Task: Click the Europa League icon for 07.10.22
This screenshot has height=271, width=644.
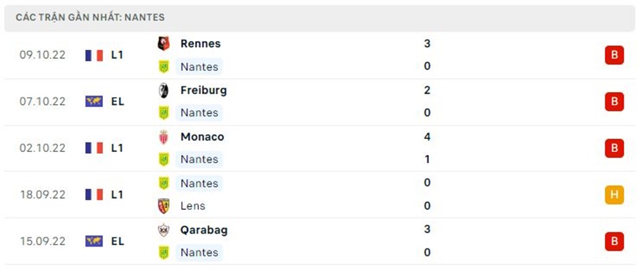Action: 94,102
